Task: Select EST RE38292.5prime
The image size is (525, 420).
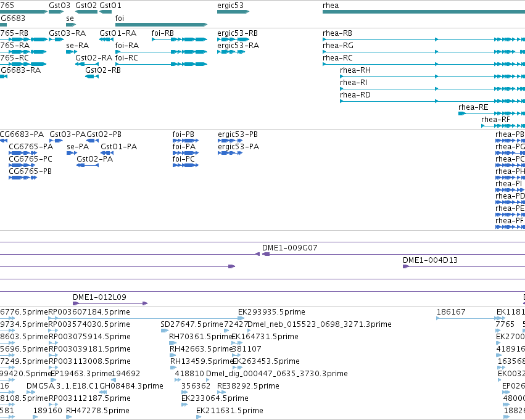Action: tap(221, 392)
